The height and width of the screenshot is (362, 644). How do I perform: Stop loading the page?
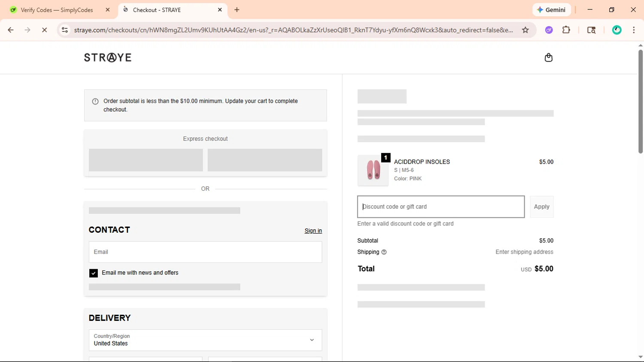(44, 30)
